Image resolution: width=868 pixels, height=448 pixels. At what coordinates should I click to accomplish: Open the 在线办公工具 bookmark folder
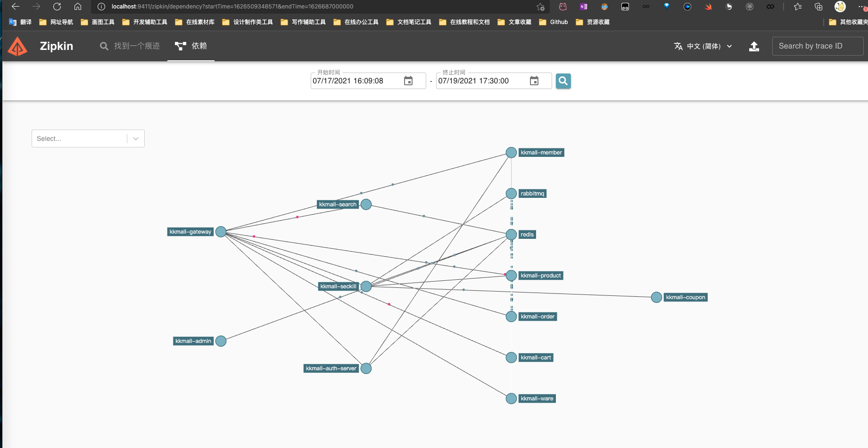(356, 22)
